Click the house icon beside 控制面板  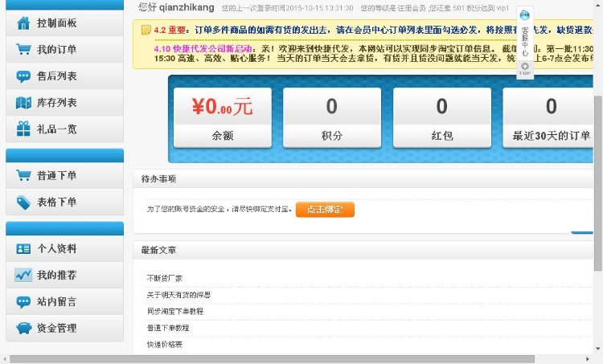point(23,23)
